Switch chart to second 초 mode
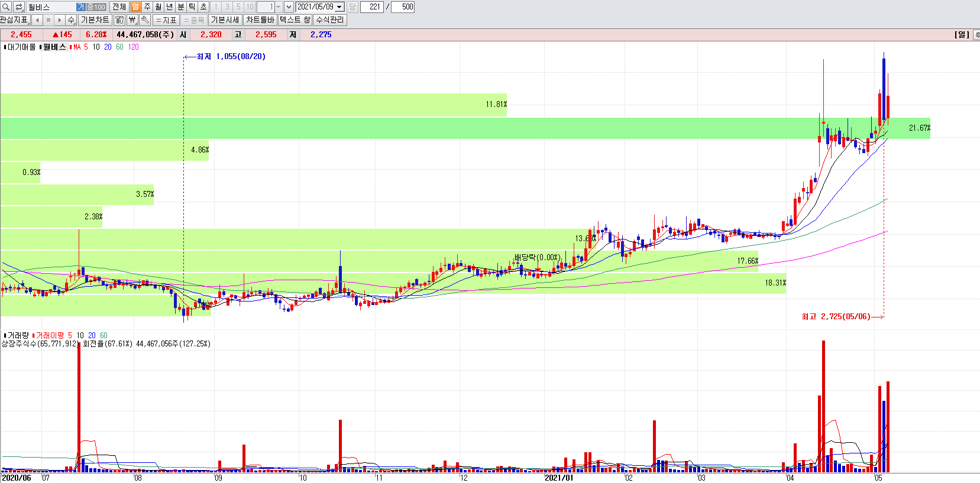 pos(203,7)
